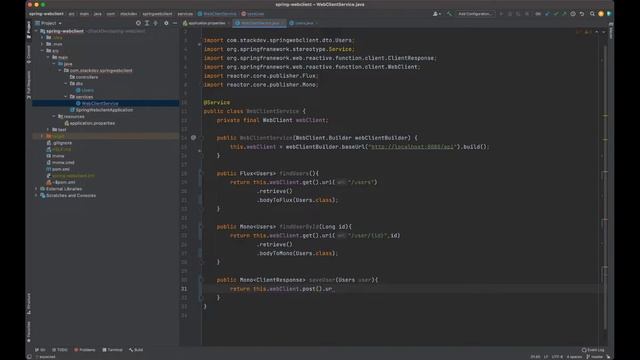The image size is (640, 360).
Task: Click the spring-webclient breadcrumb in navigation bar
Action: pyautogui.click(x=46, y=14)
